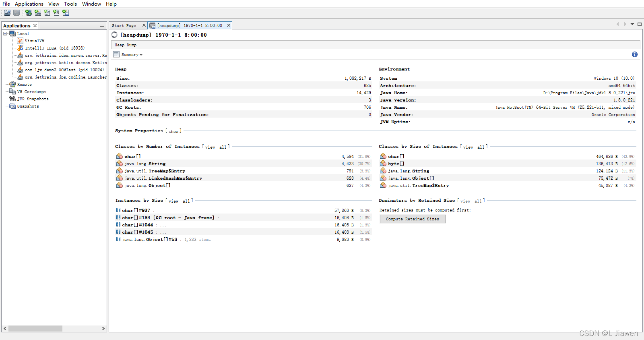
Task: Click the last add-snapshot toolbar icon
Action: tap(66, 13)
